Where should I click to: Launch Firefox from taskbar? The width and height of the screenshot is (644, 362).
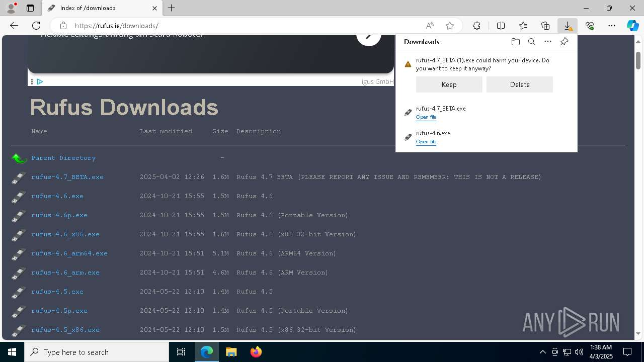coord(256,352)
